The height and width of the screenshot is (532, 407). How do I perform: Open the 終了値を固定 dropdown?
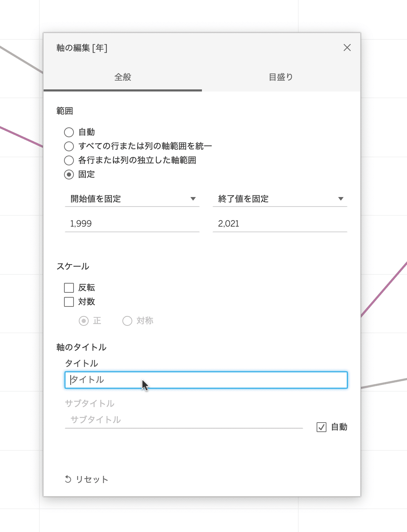[280, 199]
